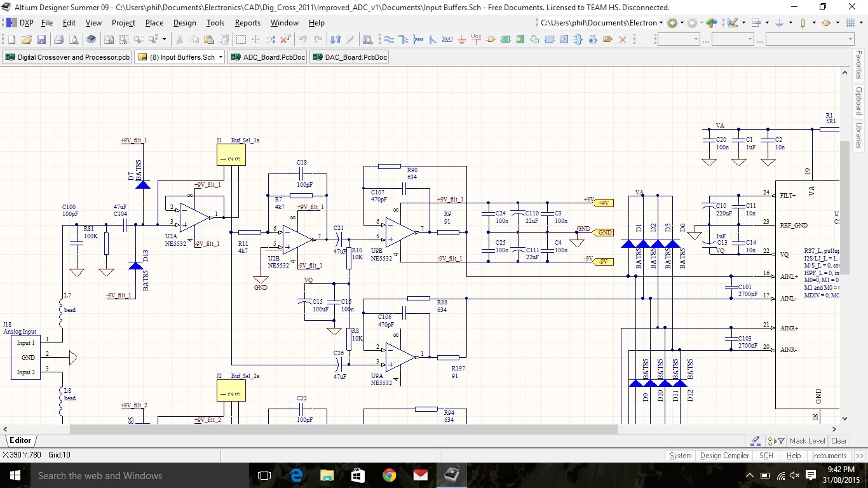Switch to DAC_Board.PcbDoc tab

click(x=349, y=57)
